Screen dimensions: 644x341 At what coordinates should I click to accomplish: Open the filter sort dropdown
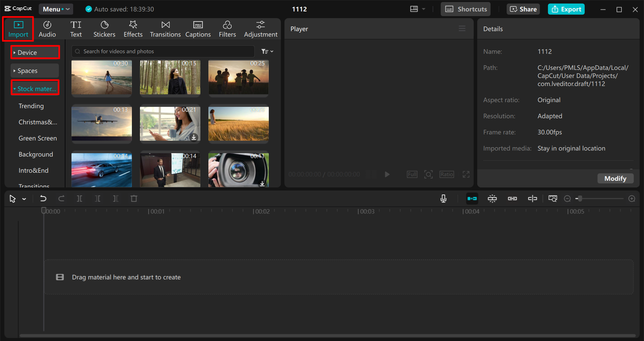[267, 51]
